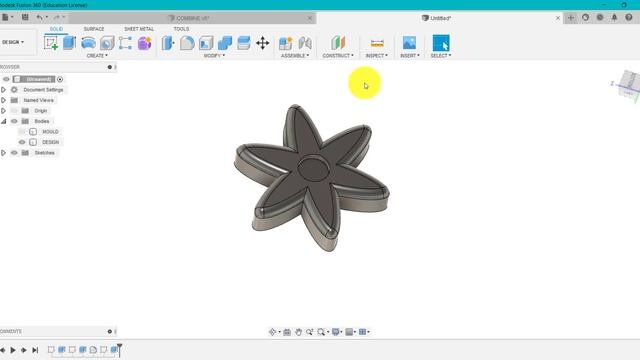
Task: Select the Revolve tool in Create
Action: pos(88,43)
